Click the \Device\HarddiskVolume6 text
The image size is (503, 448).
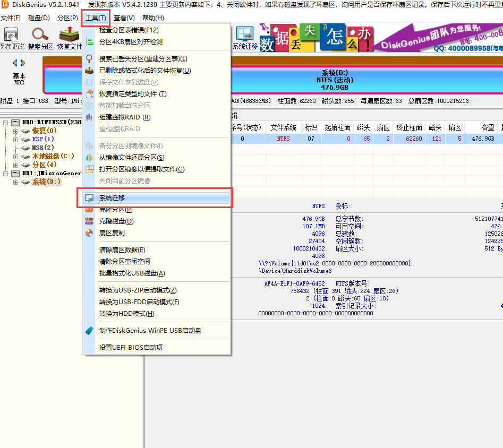(x=295, y=271)
